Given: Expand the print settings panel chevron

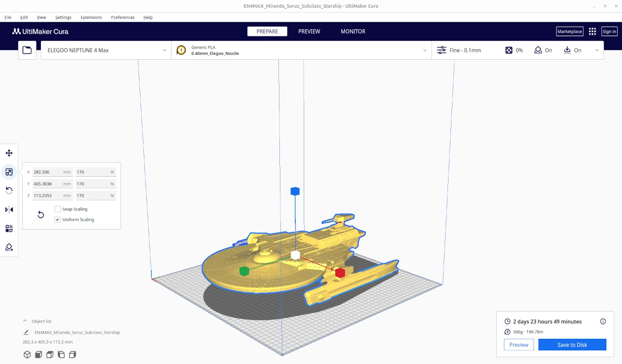Looking at the screenshot, I should [597, 50].
